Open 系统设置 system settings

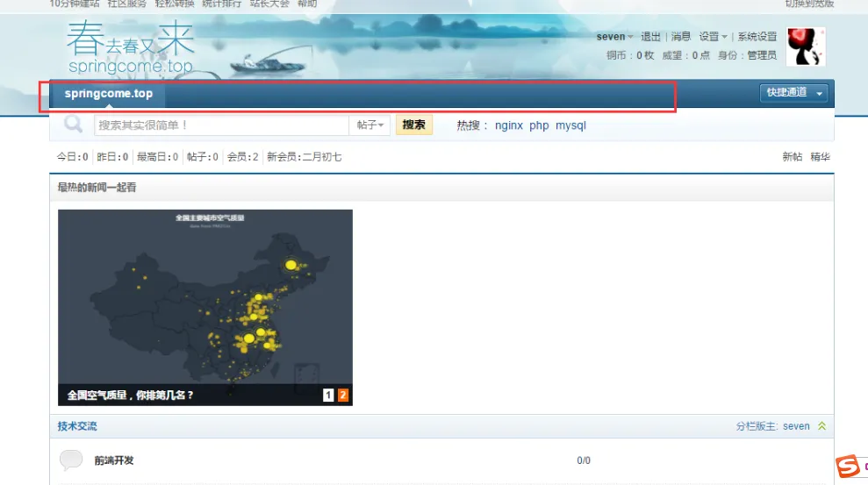757,37
